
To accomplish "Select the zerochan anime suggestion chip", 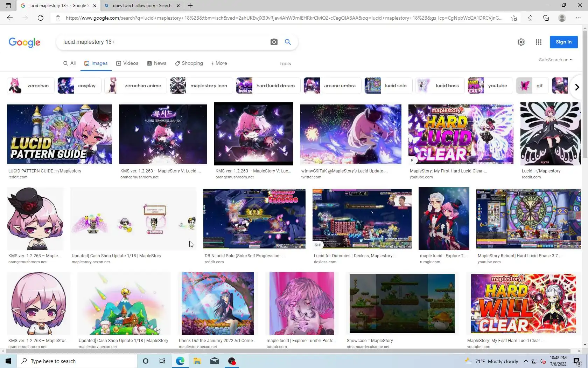I will pos(136,86).
